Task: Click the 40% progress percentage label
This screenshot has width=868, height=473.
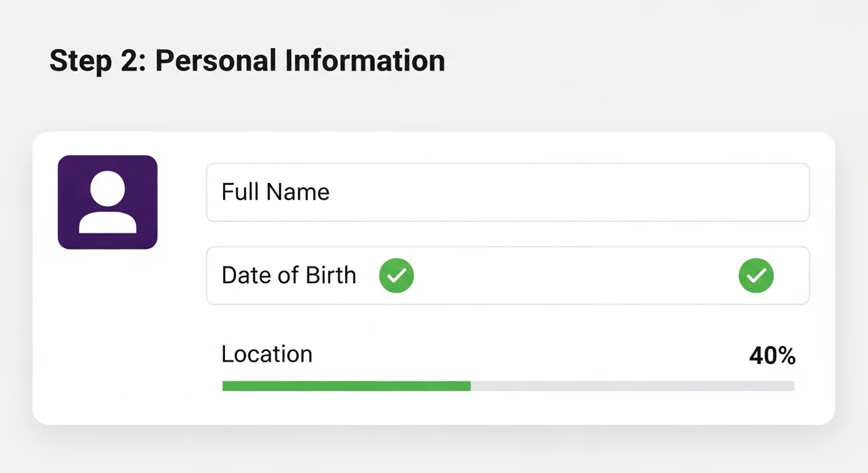Action: pyautogui.click(x=772, y=356)
